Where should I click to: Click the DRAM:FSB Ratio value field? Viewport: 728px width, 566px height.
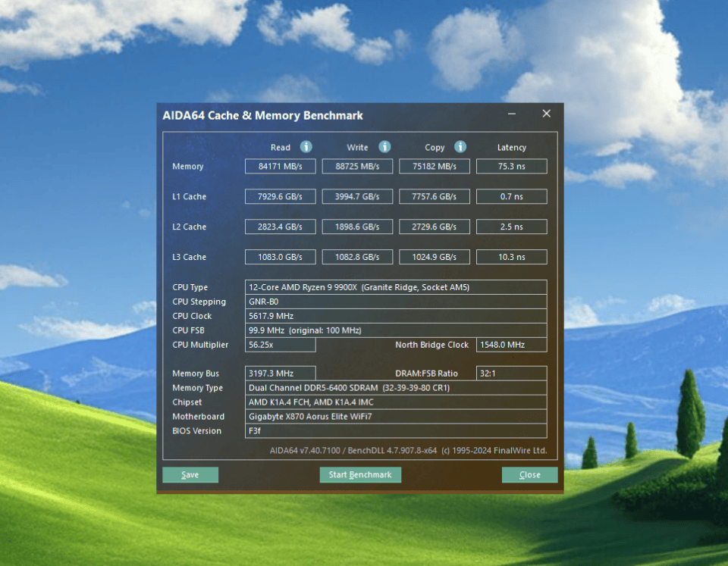coord(511,373)
